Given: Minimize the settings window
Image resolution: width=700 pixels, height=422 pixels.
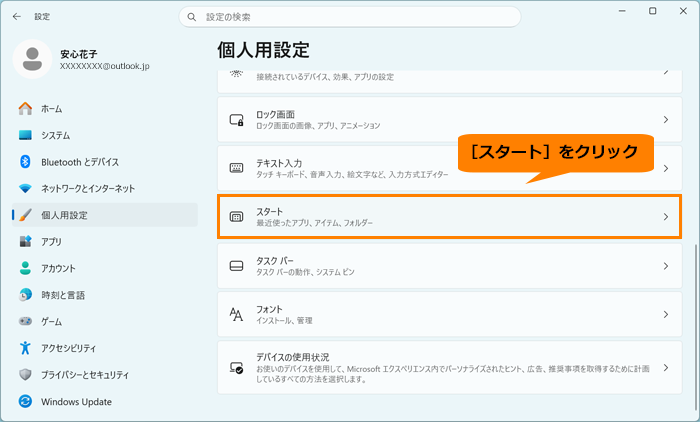Looking at the screenshot, I should click(622, 11).
